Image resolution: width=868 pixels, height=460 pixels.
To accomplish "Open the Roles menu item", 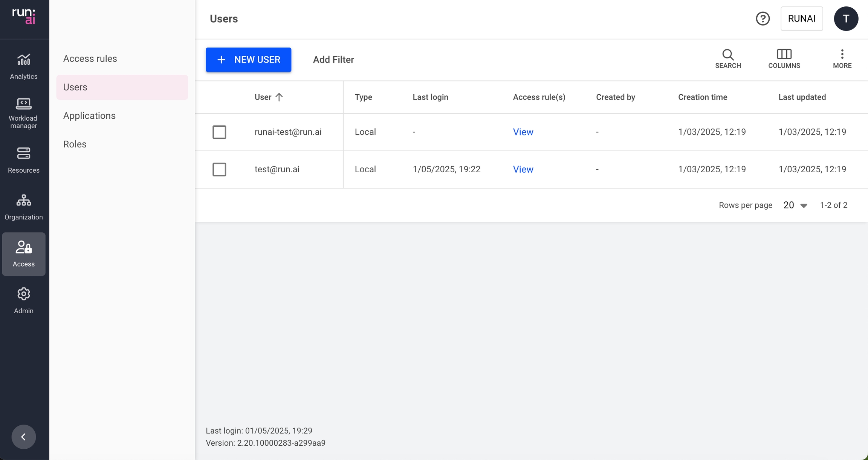I will tap(75, 144).
